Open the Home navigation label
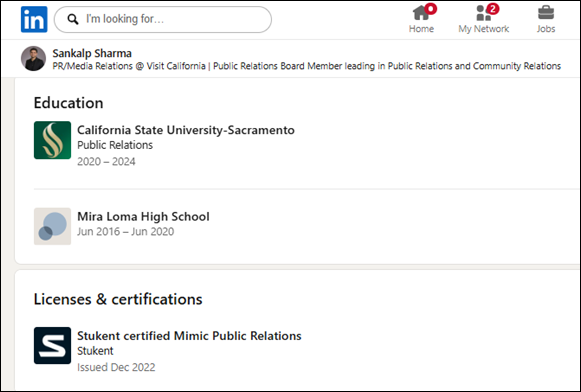Screen dimensions: 581x392 [x=421, y=29]
